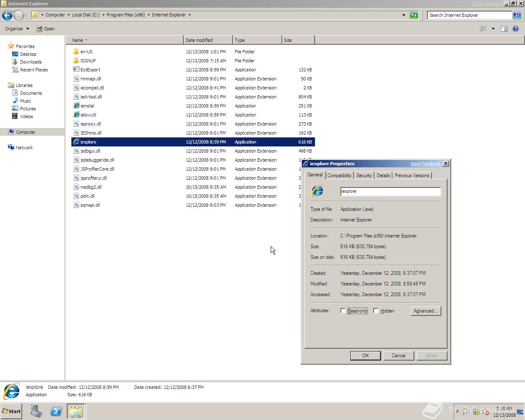Switch to the Details tab
Image resolution: width=525 pixels, height=420 pixels.
(x=383, y=176)
